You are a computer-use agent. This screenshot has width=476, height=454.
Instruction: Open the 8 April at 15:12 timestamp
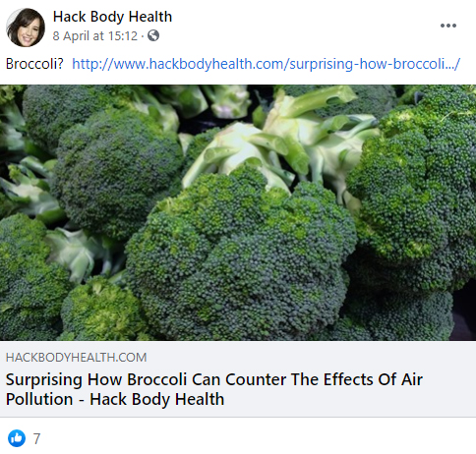tap(95, 35)
